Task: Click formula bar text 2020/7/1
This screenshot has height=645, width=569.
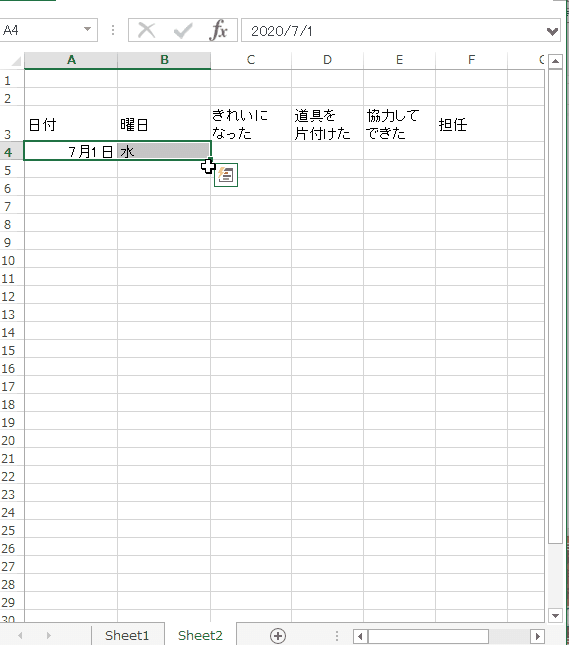Action: [282, 31]
